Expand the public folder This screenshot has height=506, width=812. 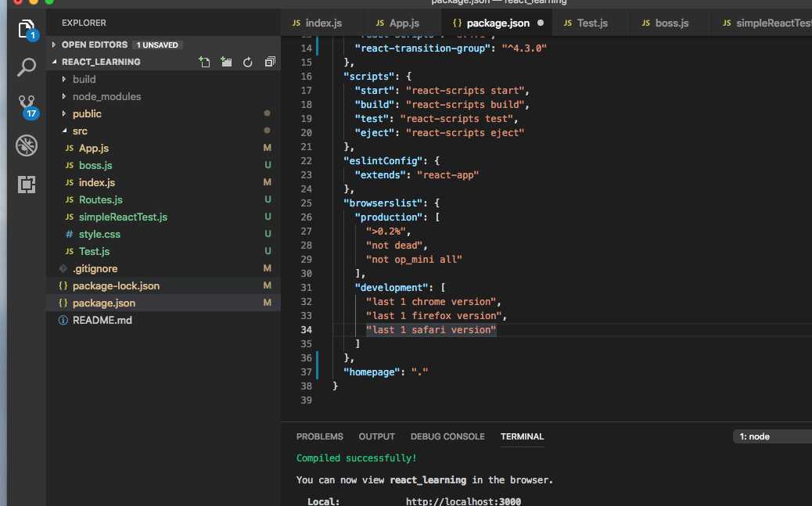click(x=63, y=113)
